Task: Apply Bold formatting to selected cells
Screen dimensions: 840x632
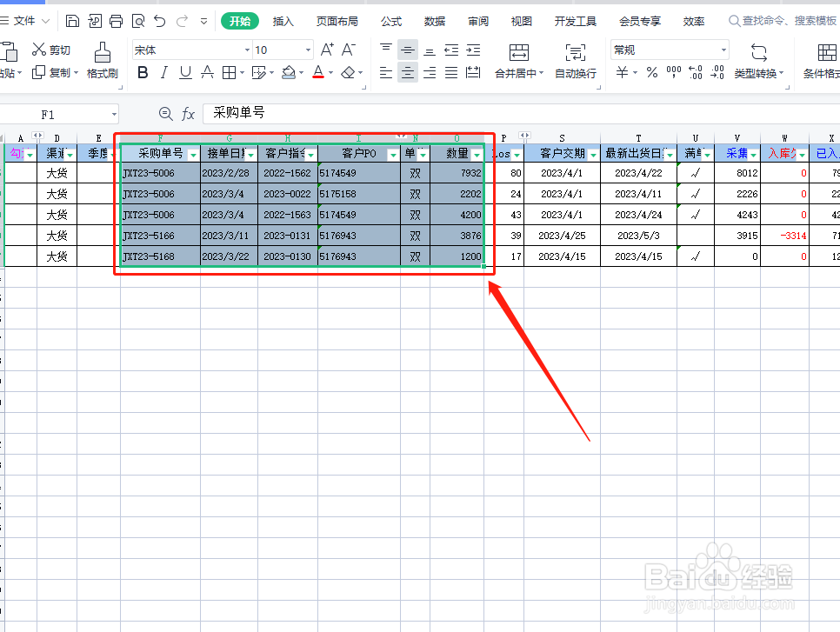Action: coord(143,73)
